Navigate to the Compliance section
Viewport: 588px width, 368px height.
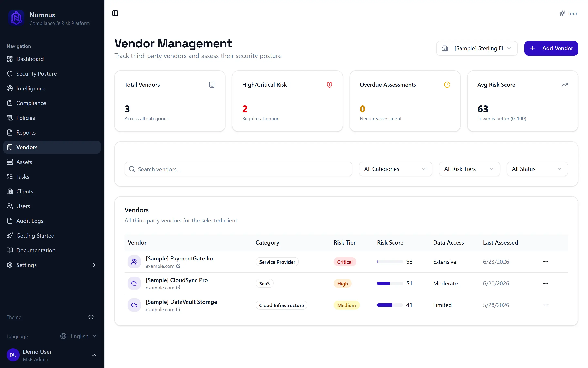click(x=52, y=103)
